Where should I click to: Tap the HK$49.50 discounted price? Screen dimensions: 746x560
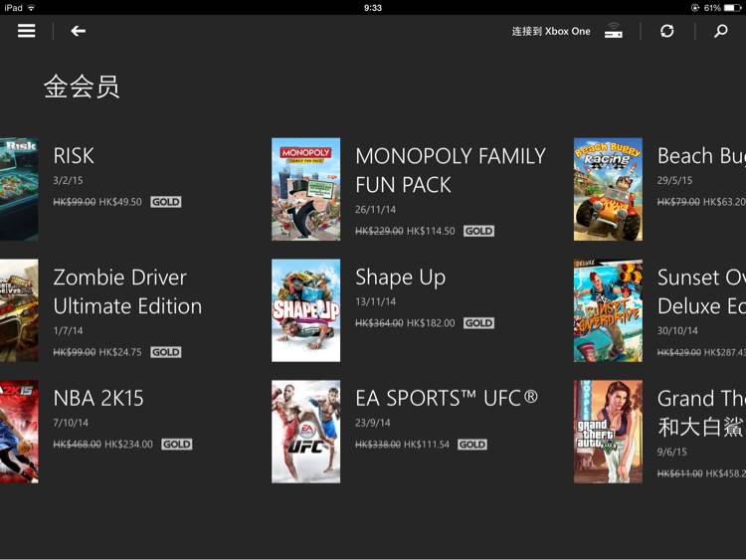pyautogui.click(x=120, y=202)
